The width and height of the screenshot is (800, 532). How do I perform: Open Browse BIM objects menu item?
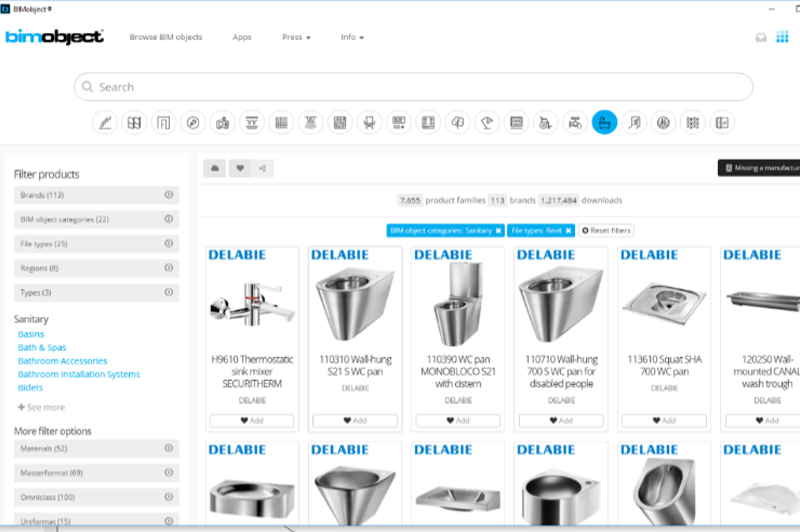pos(166,37)
